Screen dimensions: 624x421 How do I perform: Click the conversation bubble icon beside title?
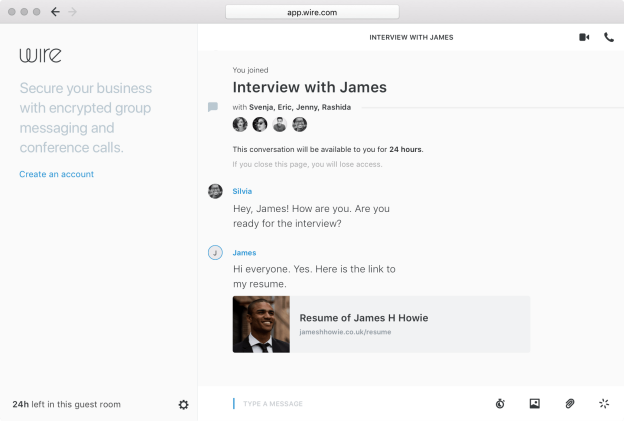point(213,107)
